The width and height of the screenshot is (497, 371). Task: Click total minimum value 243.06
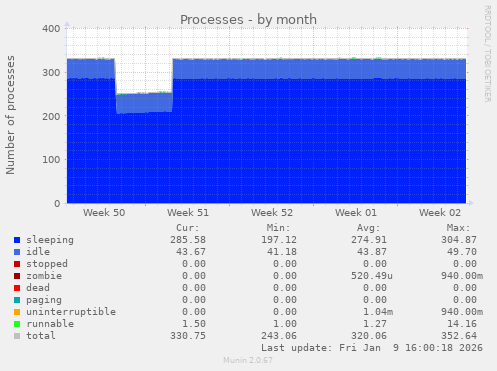click(x=279, y=336)
